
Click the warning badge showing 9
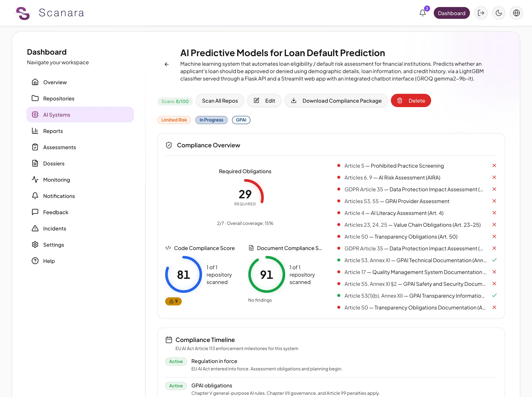(x=173, y=301)
